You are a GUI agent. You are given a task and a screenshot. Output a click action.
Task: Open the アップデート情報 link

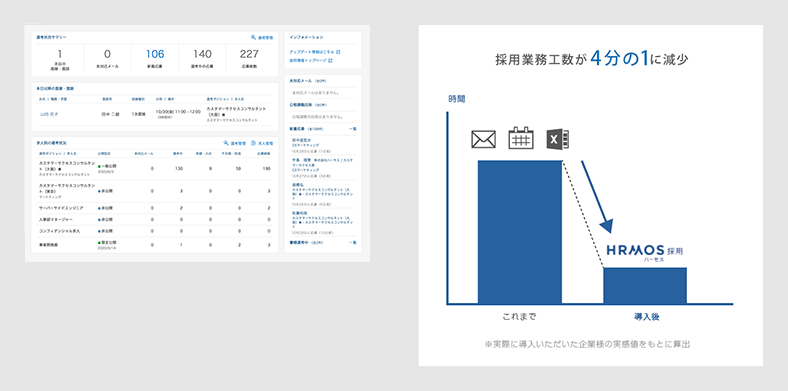tap(312, 52)
